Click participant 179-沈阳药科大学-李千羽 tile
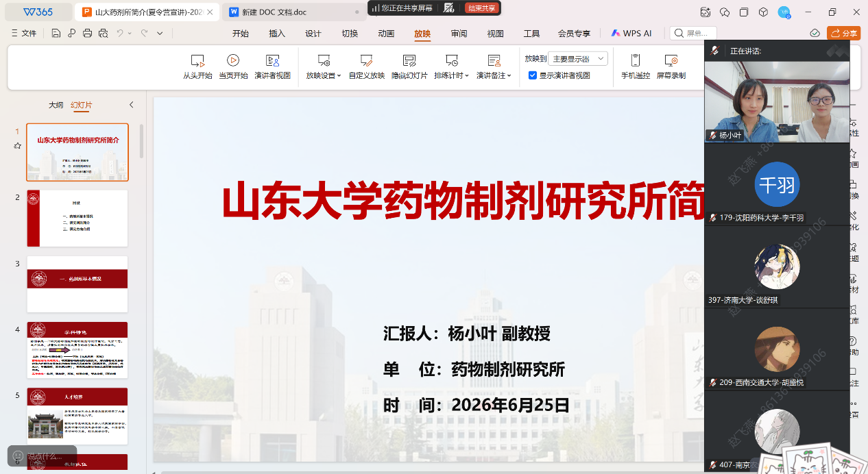 pyautogui.click(x=777, y=184)
